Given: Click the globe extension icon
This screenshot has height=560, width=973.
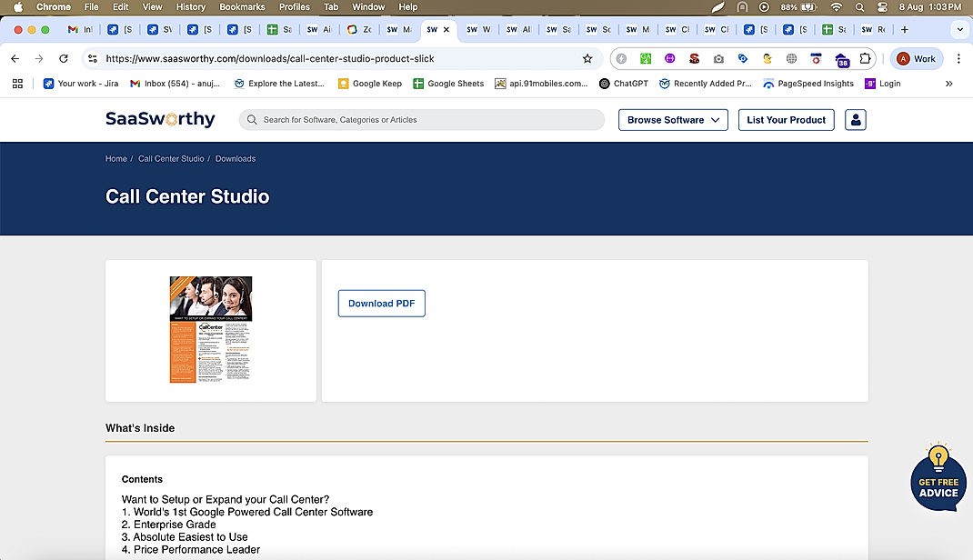Looking at the screenshot, I should [791, 58].
